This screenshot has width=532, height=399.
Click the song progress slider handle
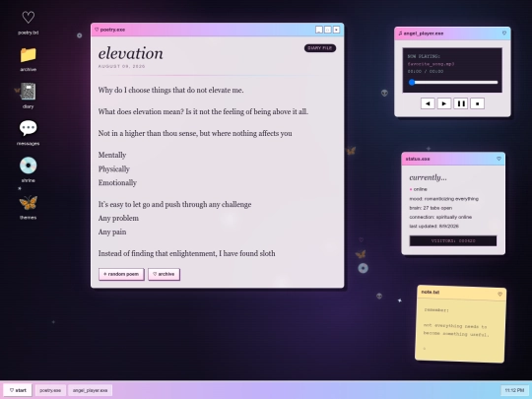[x=412, y=82]
